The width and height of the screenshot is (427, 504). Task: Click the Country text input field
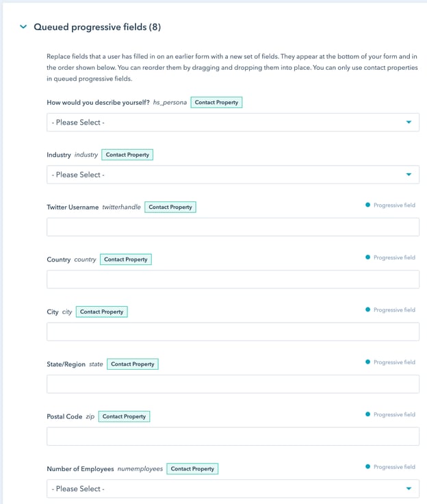233,279
